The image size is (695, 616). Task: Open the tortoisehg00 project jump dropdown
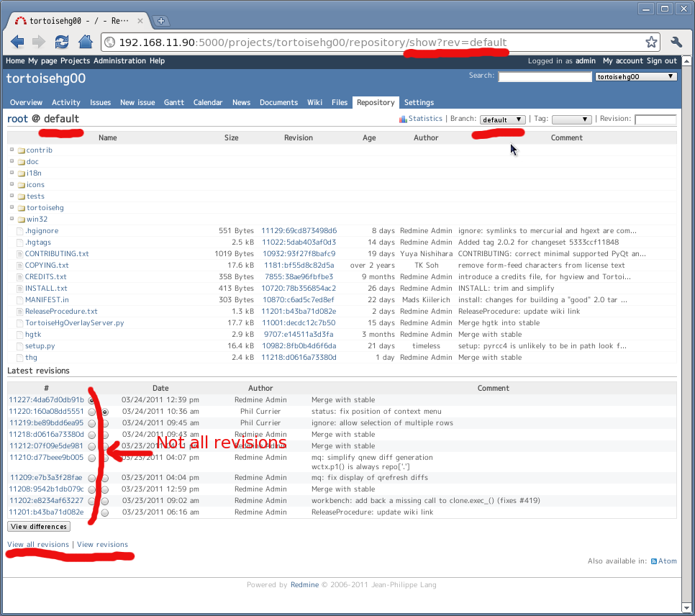pyautogui.click(x=635, y=76)
